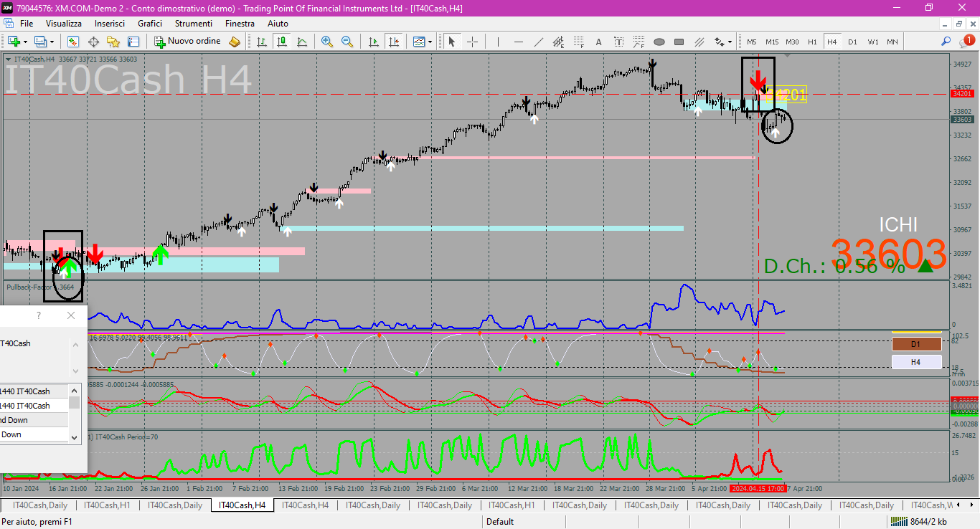Close the small dialog with X

[x=70, y=315]
